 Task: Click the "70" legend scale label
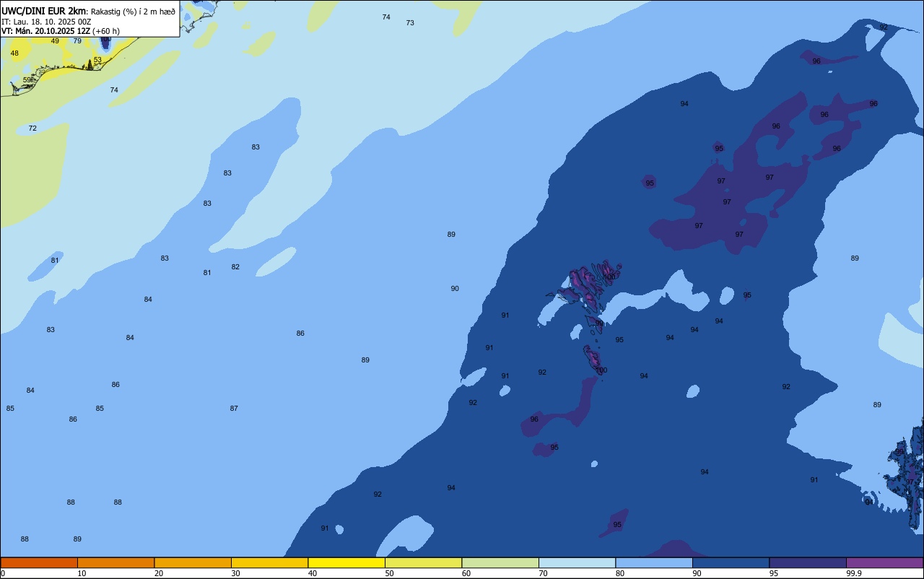coord(543,573)
